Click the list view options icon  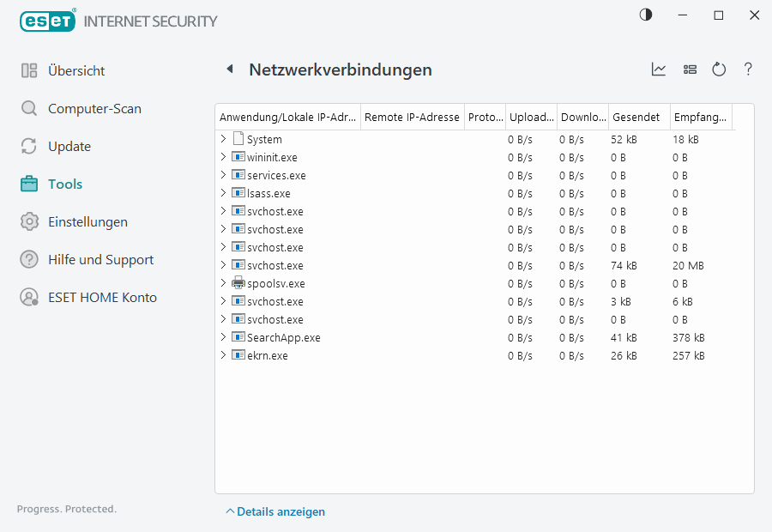coord(690,70)
